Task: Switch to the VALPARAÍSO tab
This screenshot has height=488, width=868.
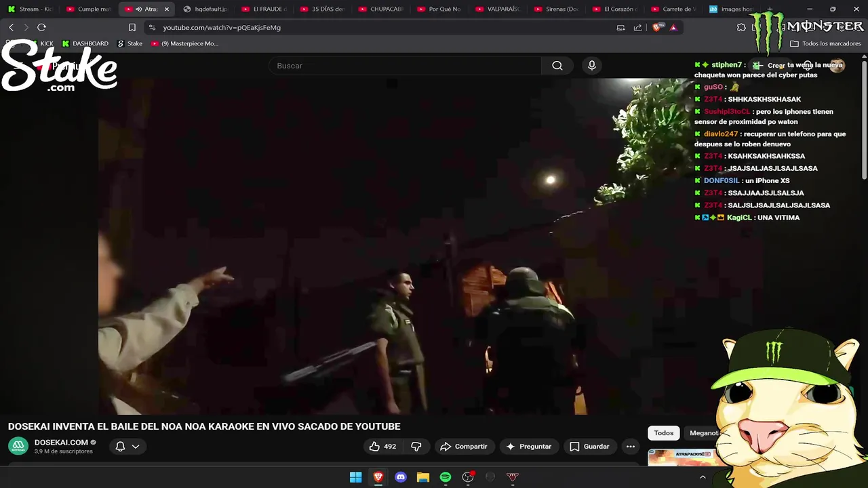Action: [x=498, y=9]
